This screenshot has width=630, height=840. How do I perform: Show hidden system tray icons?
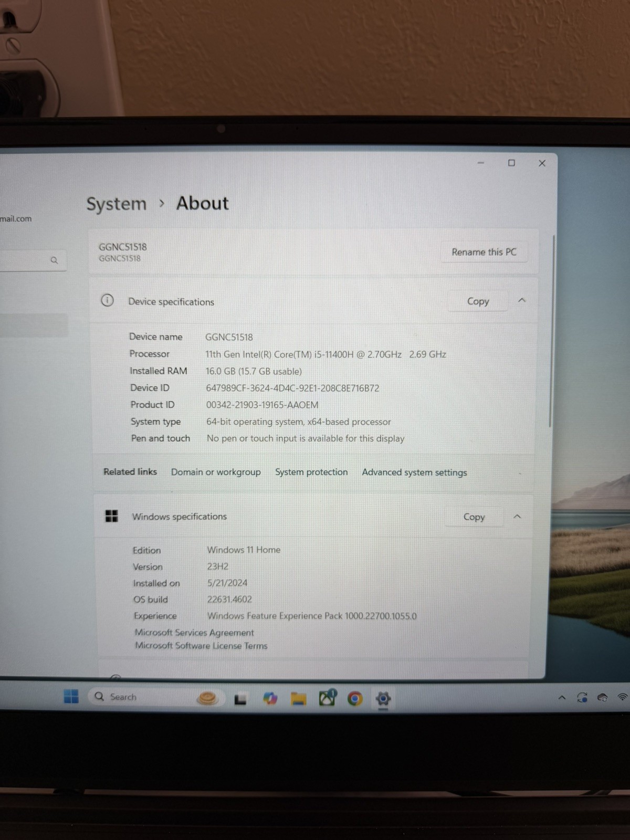[x=562, y=698]
